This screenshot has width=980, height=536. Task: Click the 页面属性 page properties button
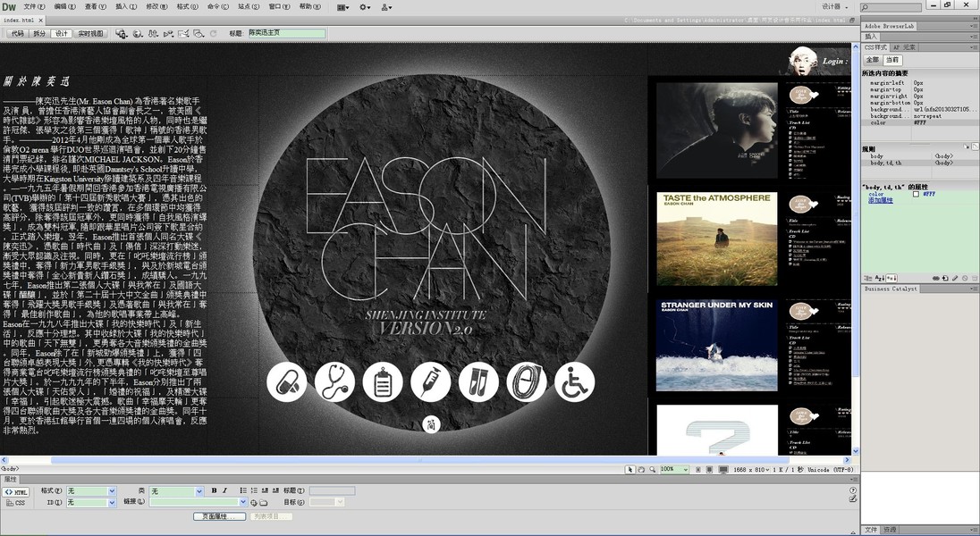point(219,516)
